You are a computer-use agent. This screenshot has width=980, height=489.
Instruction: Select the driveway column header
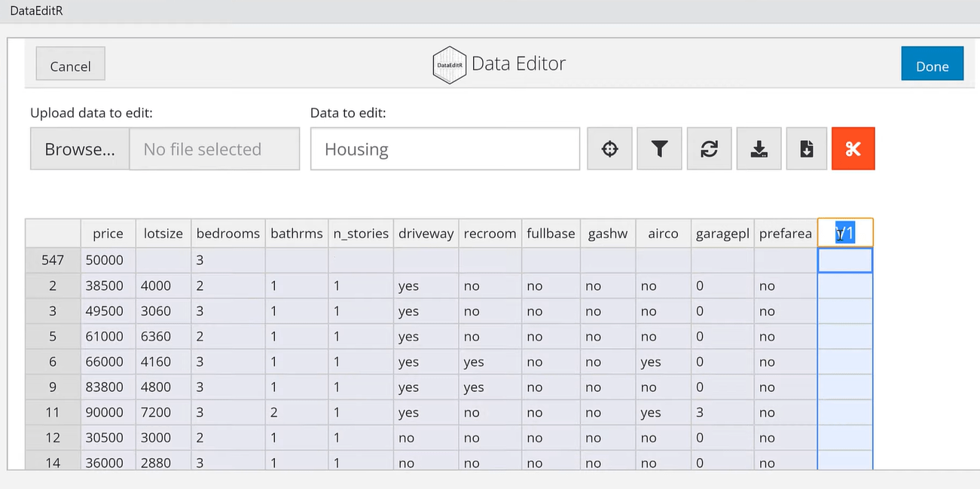[426, 234]
